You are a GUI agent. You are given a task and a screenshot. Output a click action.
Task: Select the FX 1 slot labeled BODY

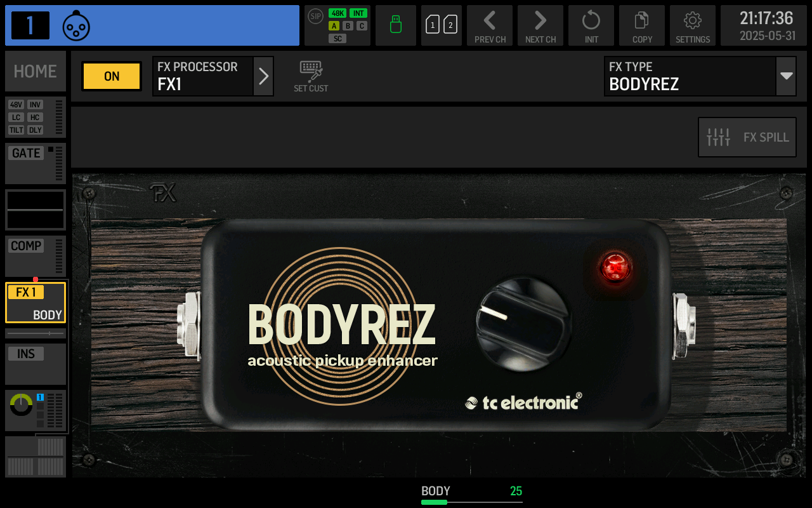(35, 303)
